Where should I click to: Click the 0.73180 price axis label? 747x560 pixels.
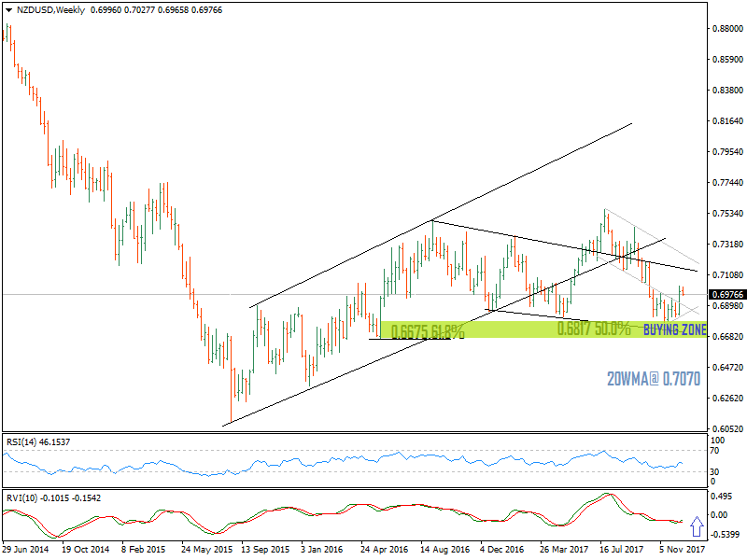tap(727, 245)
